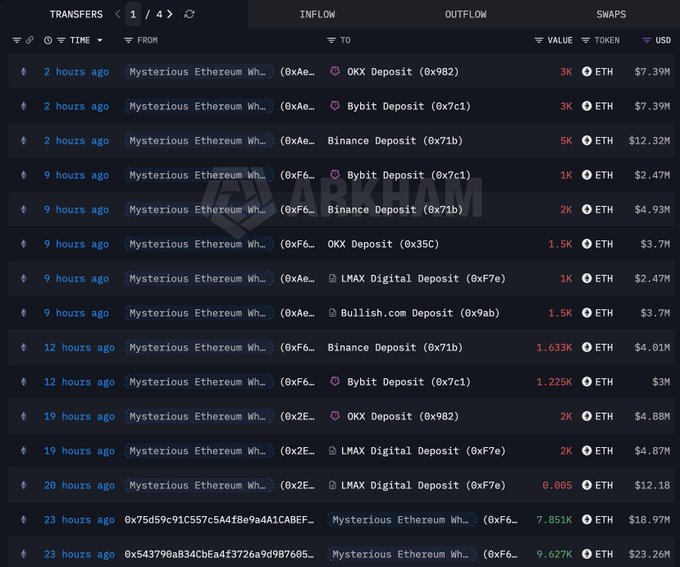Screen dimensions: 680x567
Task: Click ETH token icon in $18.97M row
Action: click(x=587, y=519)
